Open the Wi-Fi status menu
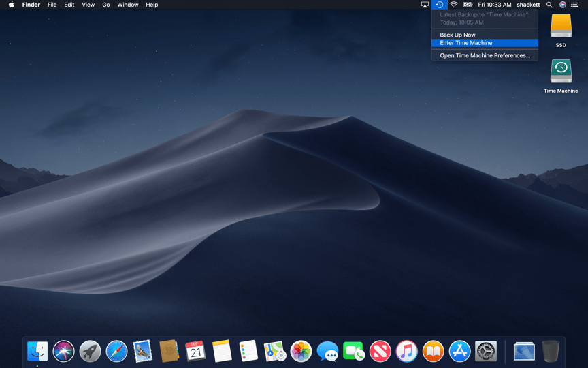 (x=454, y=5)
